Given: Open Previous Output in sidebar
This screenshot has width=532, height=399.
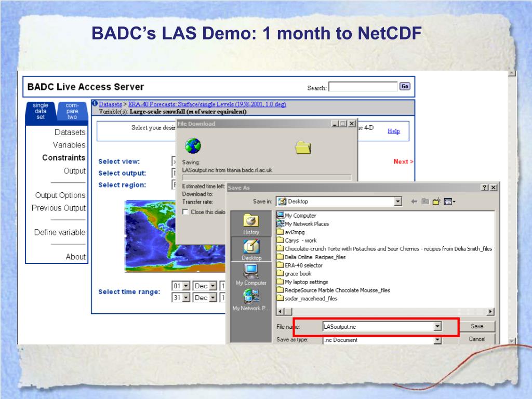Looking at the screenshot, I should 58,208.
